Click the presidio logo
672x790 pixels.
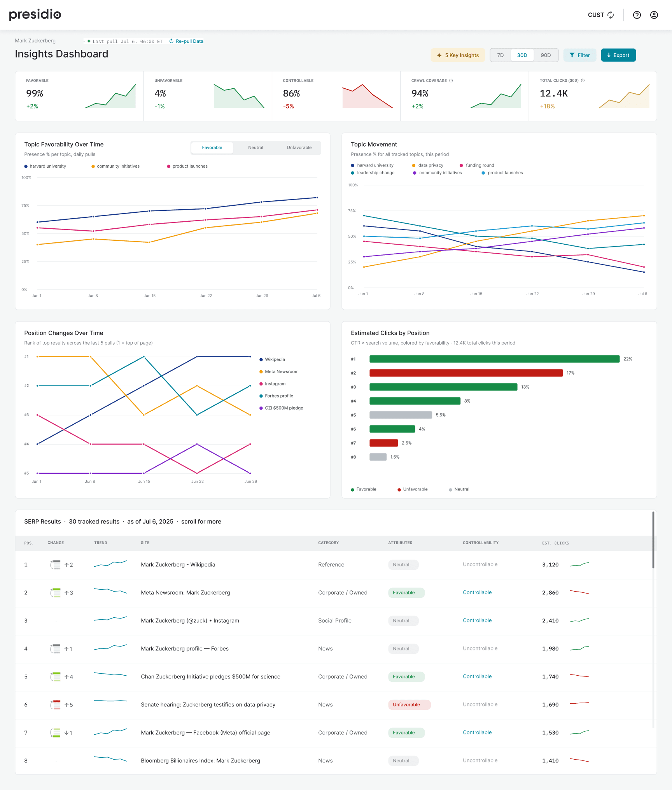[35, 14]
